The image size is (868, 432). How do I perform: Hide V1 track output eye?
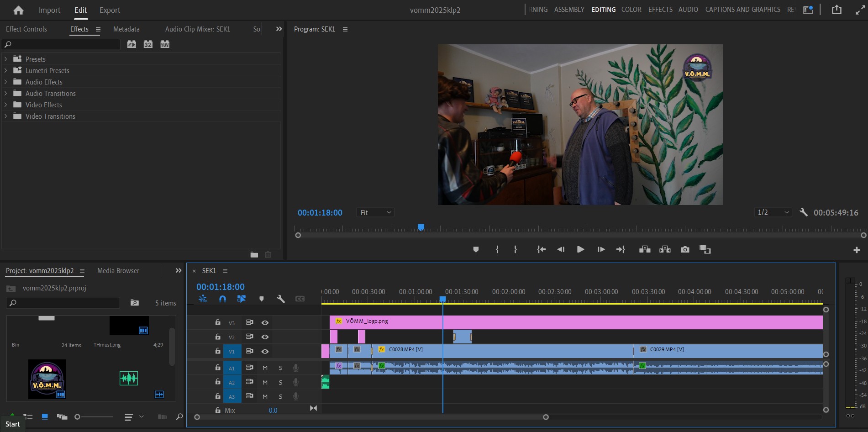pos(265,352)
